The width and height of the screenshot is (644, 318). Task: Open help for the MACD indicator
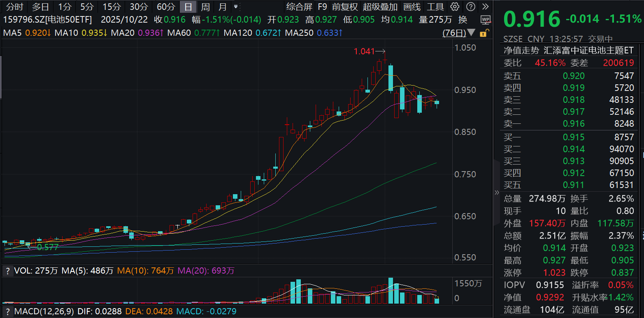coord(7,311)
